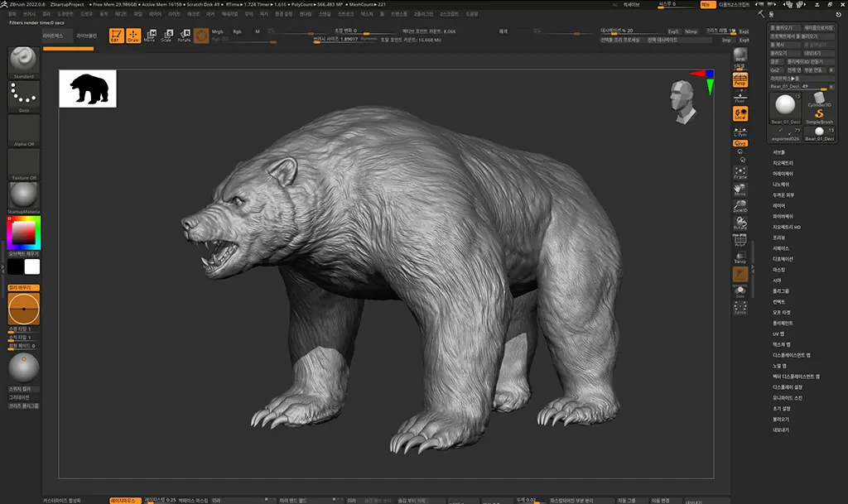Click the sculptris sphere icon beside Rotate

click(201, 36)
